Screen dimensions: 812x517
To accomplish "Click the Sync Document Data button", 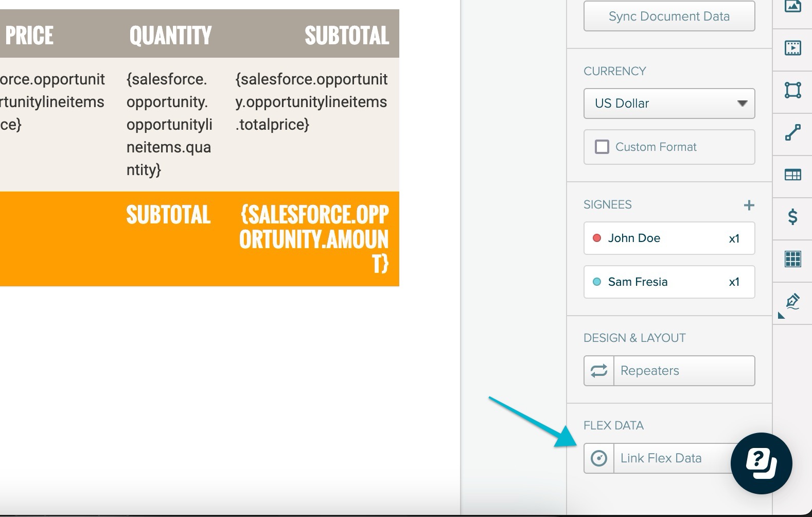I will [669, 16].
